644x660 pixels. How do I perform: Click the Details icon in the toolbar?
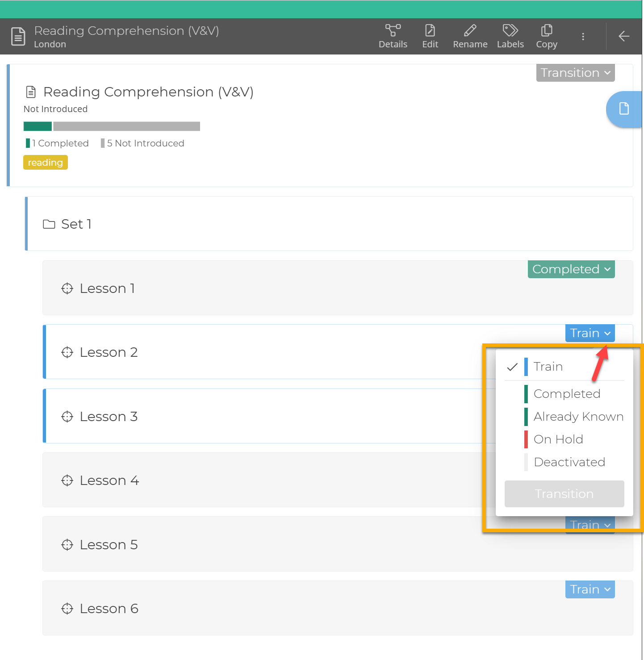point(393,36)
